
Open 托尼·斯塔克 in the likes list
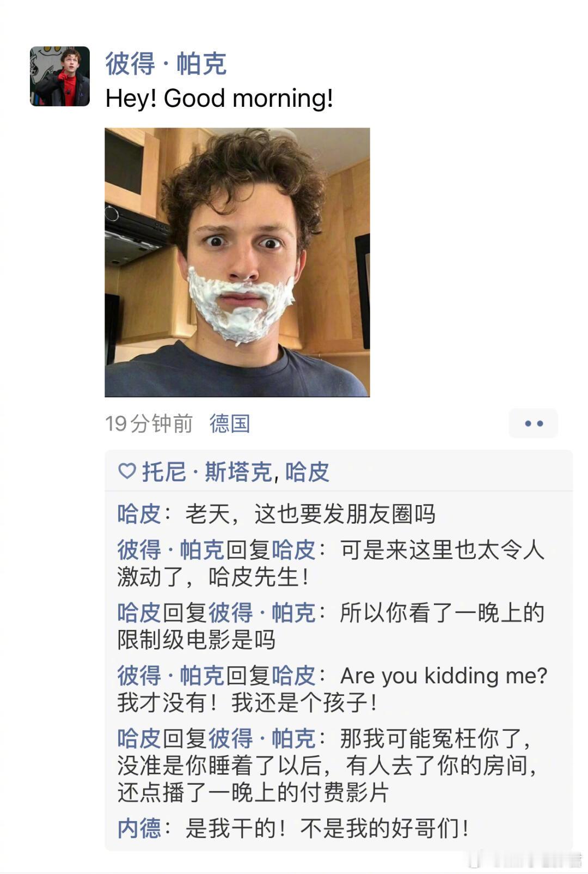207,472
